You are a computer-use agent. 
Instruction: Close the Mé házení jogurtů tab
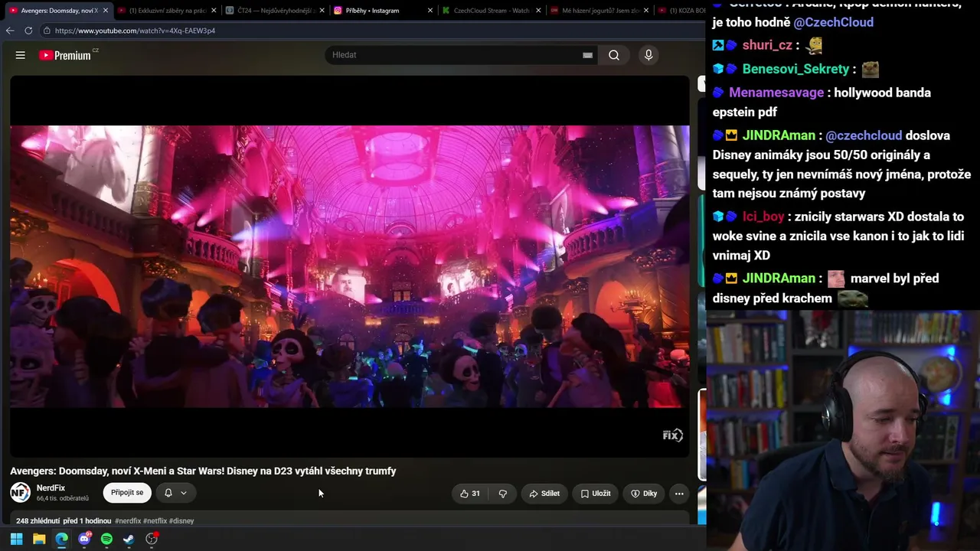pos(647,11)
